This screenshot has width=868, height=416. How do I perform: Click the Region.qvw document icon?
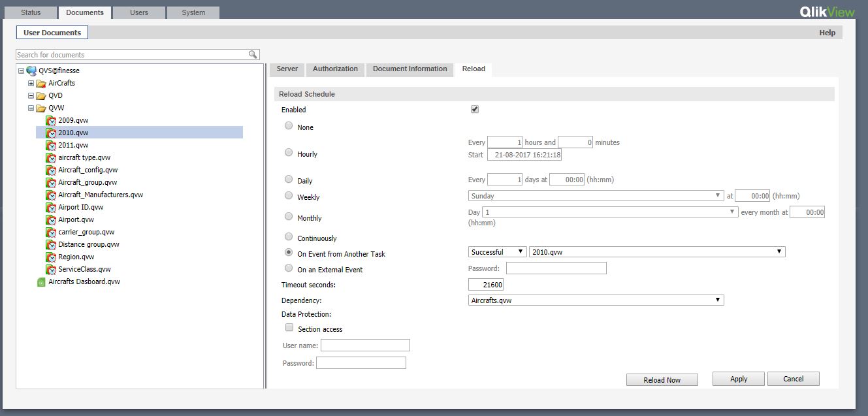pos(51,257)
